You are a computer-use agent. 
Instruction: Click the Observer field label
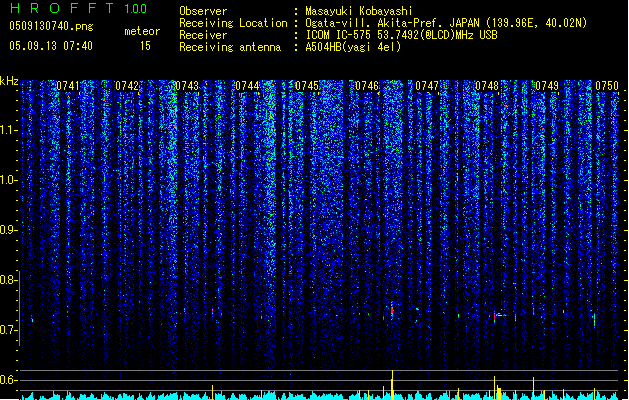pos(203,11)
